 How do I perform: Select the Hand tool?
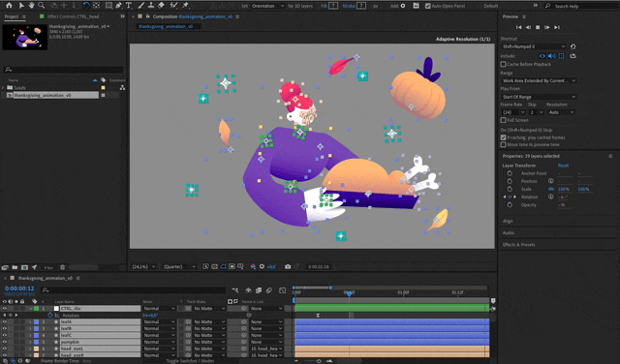point(31,6)
